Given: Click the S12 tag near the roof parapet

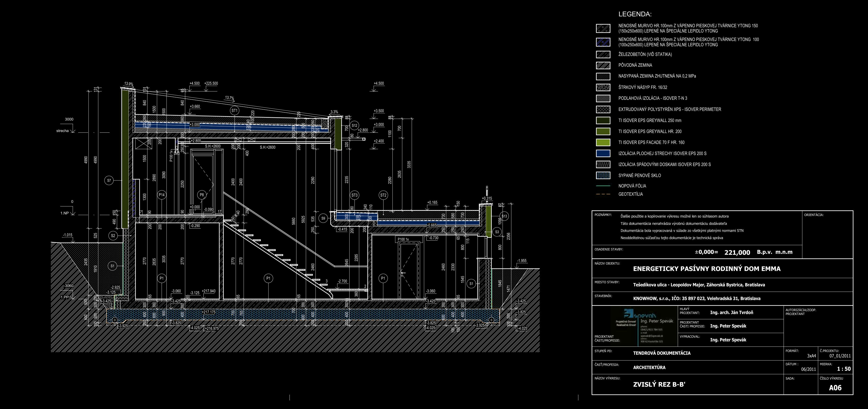Looking at the screenshot, I should [x=355, y=126].
